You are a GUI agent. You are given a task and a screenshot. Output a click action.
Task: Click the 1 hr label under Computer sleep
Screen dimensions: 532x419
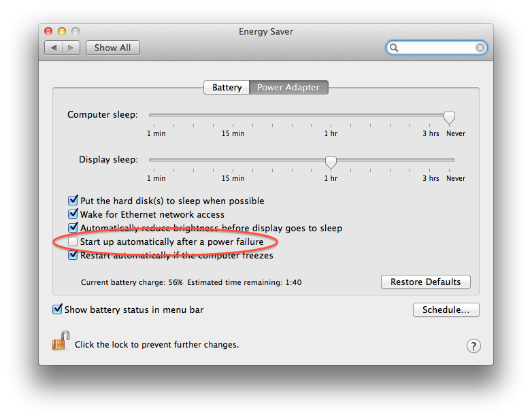click(x=331, y=133)
